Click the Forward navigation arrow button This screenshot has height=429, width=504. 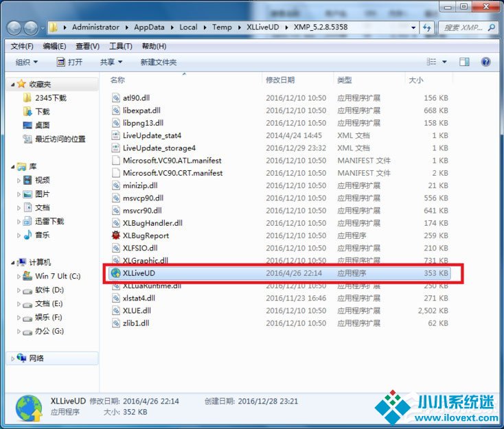click(31, 28)
